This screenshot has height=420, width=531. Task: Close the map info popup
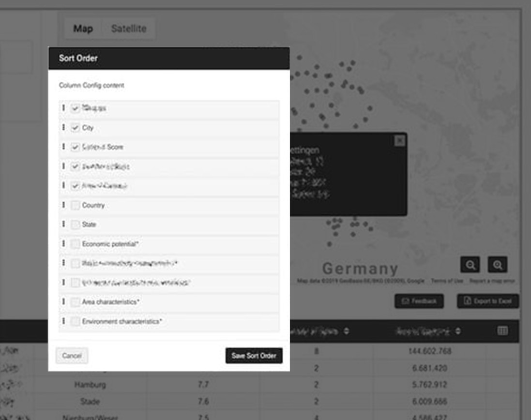pos(399,140)
